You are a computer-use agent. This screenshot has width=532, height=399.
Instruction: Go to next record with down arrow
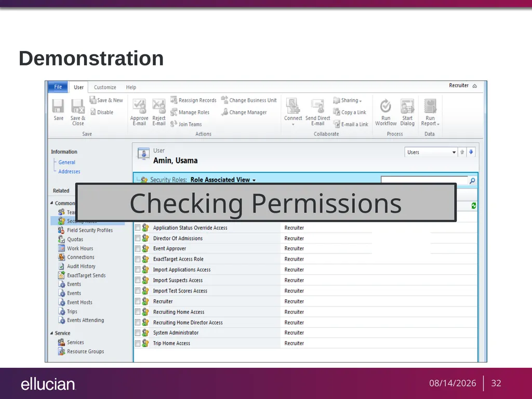point(471,152)
